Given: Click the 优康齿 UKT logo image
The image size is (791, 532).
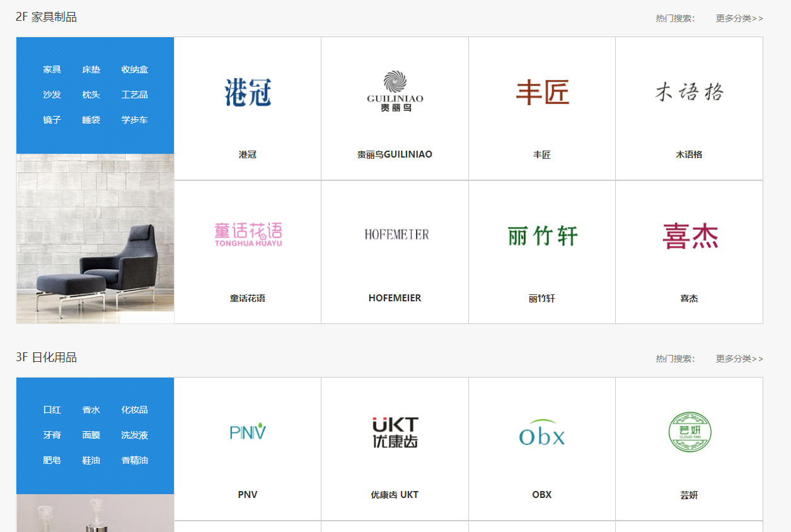Looking at the screenshot, I should [x=395, y=432].
